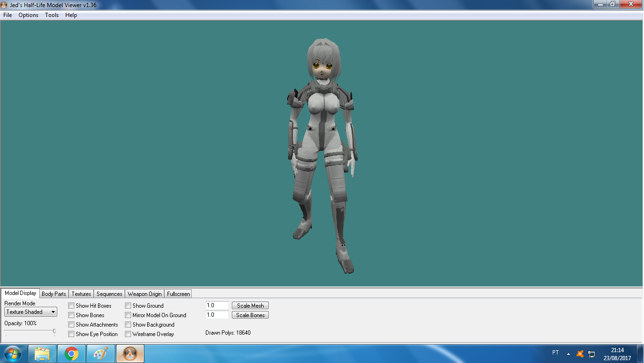
Task: Open the Options menu
Action: click(x=28, y=15)
